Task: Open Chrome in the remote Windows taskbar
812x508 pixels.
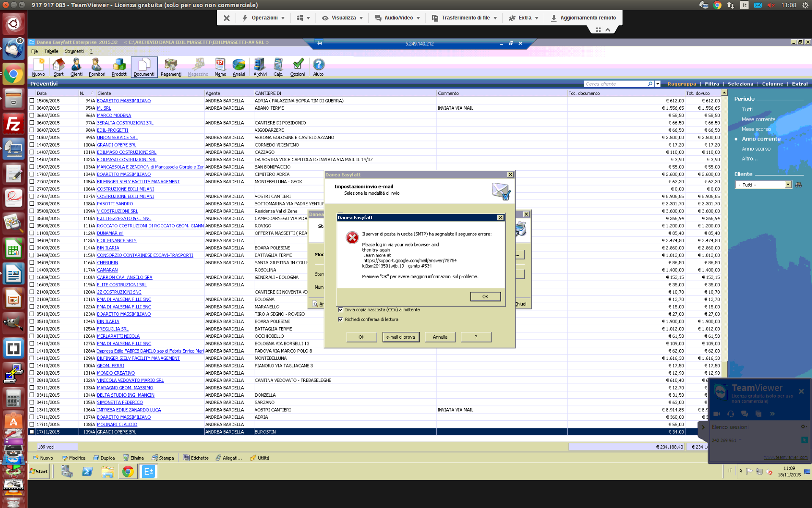Action: coord(128,472)
